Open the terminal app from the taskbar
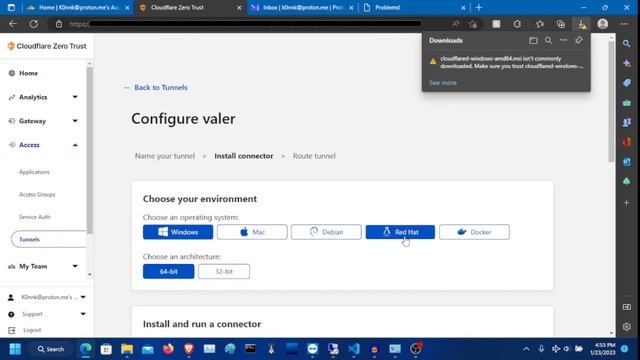The height and width of the screenshot is (360, 640). tap(251, 349)
